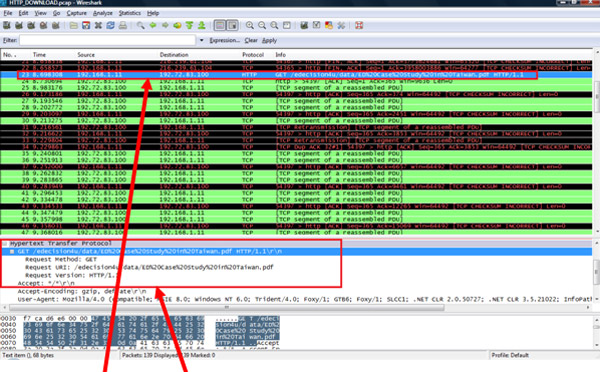The height and width of the screenshot is (372, 600).
Task: Open preferences tools icon
Action: coord(341,26)
